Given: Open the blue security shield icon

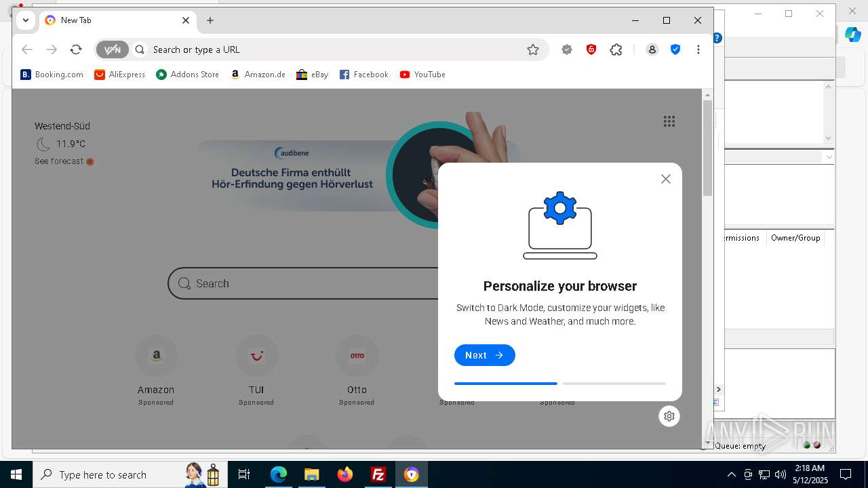Looking at the screenshot, I should click(x=675, y=49).
